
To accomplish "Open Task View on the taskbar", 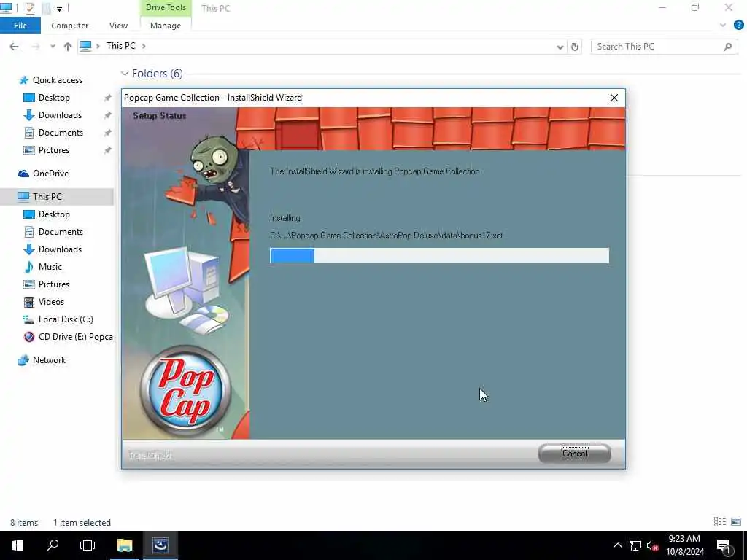I will coord(88,545).
